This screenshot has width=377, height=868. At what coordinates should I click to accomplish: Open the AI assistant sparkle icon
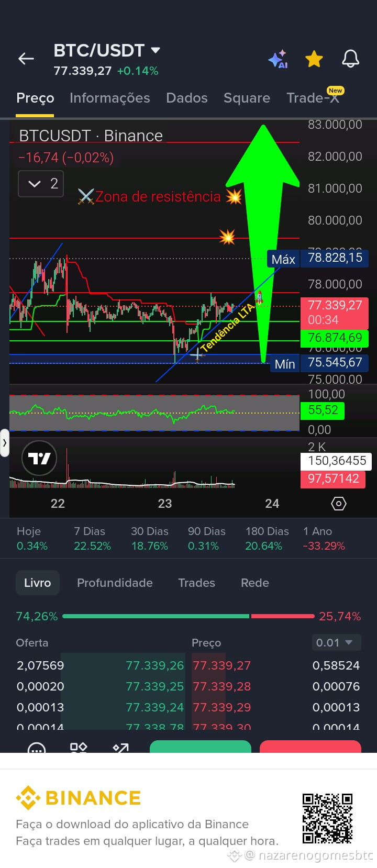(278, 59)
